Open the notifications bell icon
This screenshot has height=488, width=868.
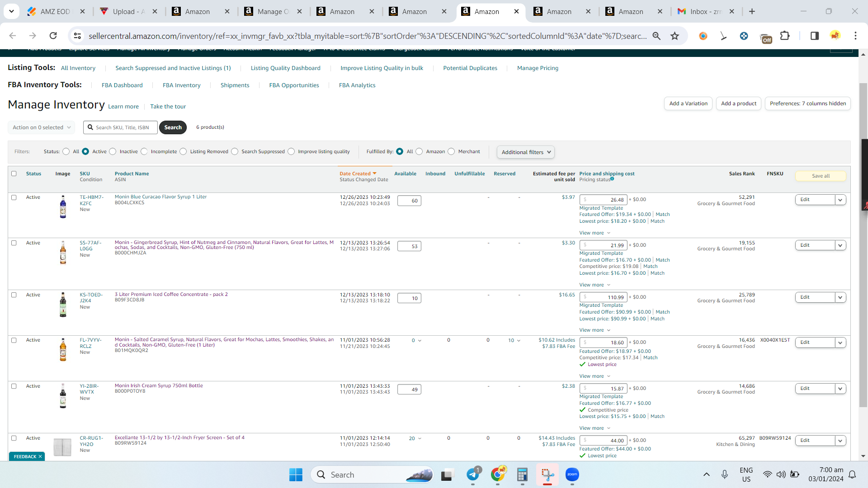point(853,474)
